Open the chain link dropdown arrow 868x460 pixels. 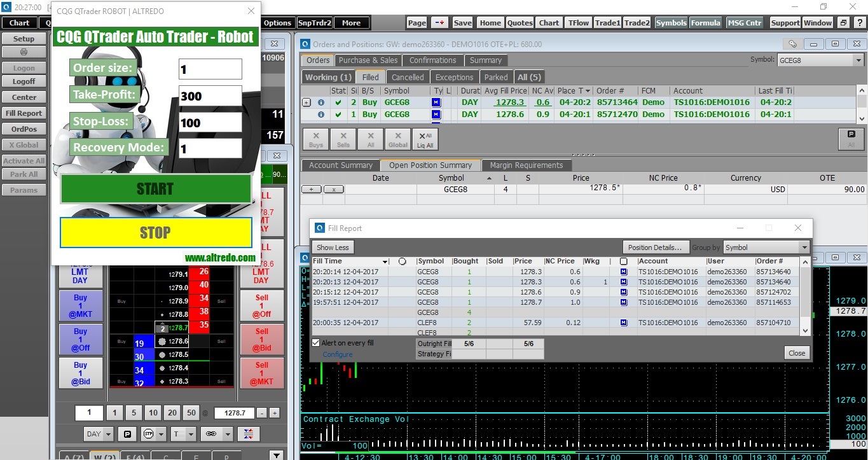click(x=226, y=434)
